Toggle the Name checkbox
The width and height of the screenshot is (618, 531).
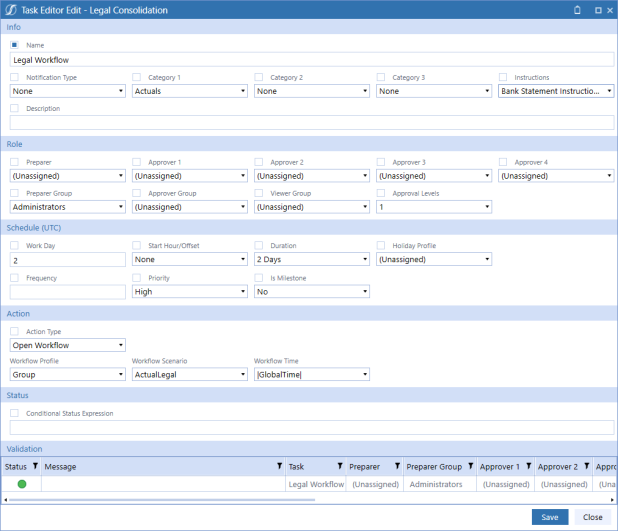[x=14, y=45]
